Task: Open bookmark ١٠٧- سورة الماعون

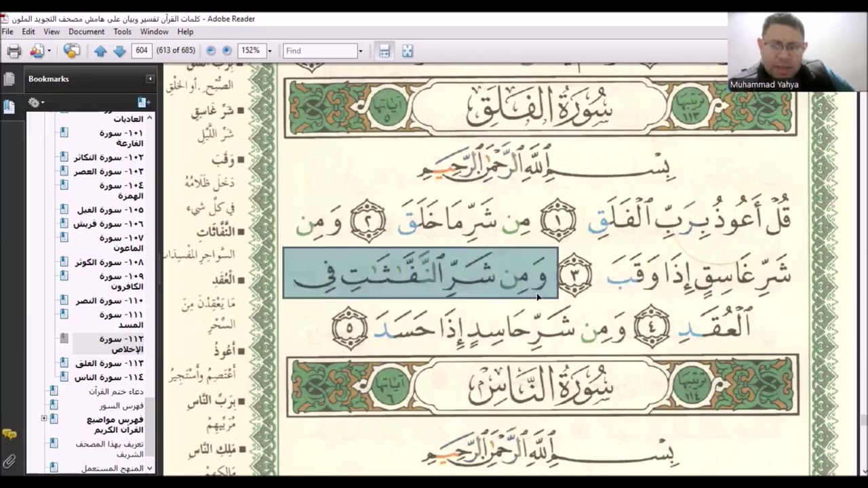Action: click(x=121, y=243)
